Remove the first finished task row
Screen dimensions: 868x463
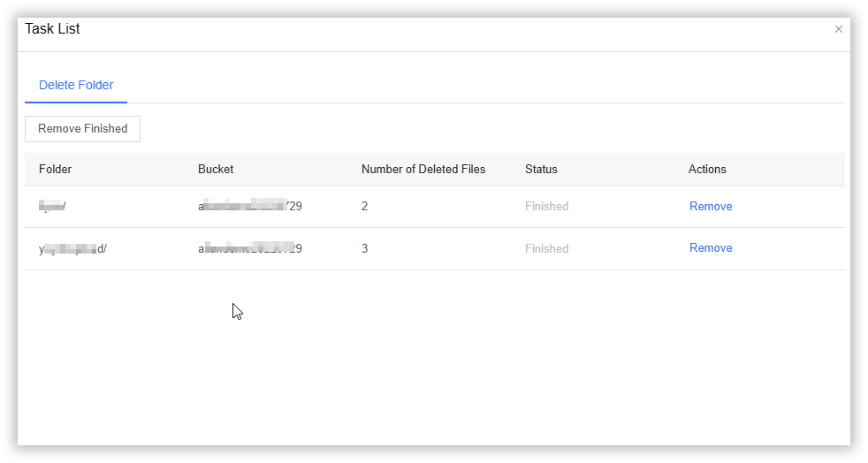click(x=711, y=207)
